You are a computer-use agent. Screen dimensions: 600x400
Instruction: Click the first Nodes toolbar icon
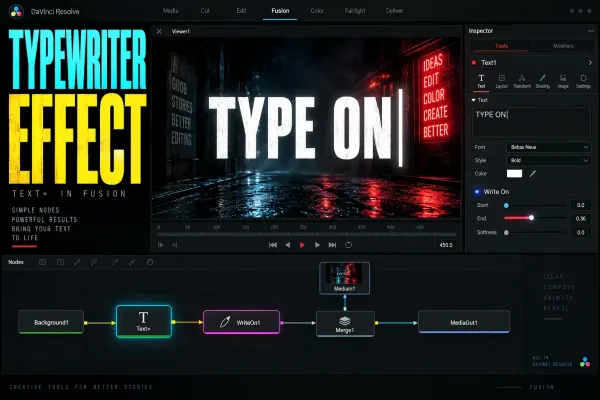pos(42,262)
